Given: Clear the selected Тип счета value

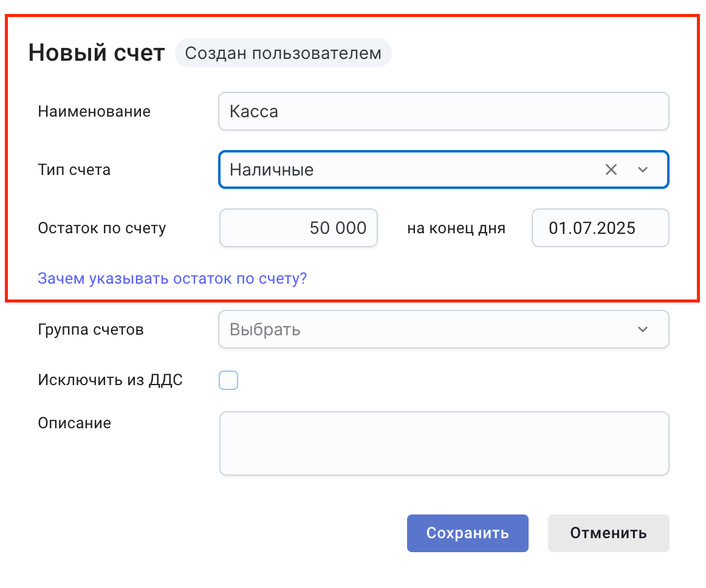Looking at the screenshot, I should point(611,170).
